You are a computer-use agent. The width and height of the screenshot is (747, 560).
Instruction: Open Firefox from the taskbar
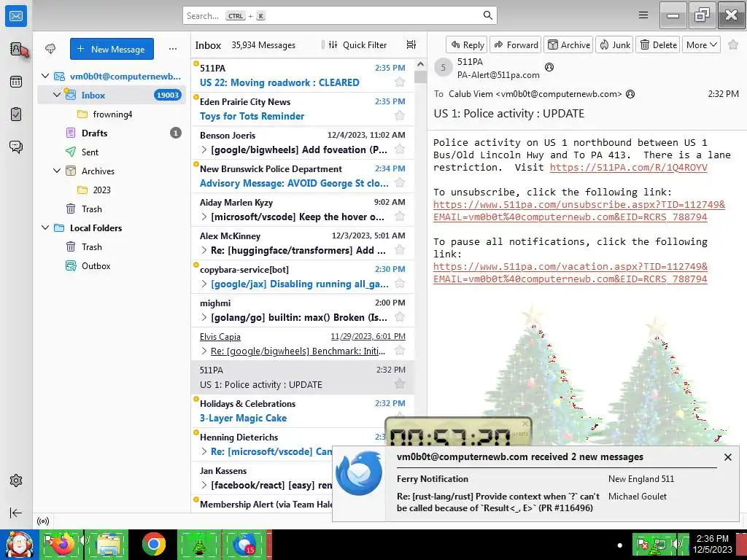pyautogui.click(x=63, y=544)
